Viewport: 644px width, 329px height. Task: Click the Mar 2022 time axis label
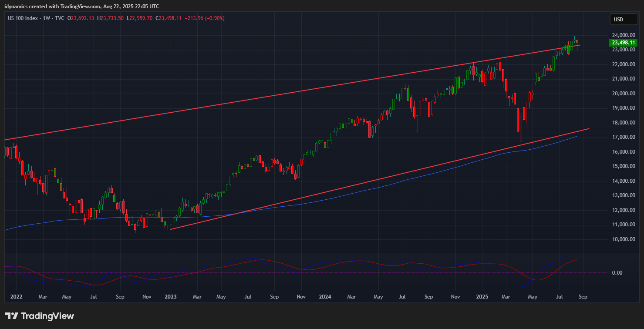click(43, 297)
